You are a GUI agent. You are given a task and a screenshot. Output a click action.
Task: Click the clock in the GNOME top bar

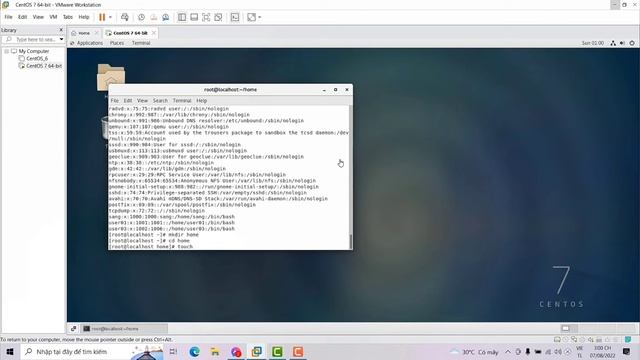[x=593, y=43]
